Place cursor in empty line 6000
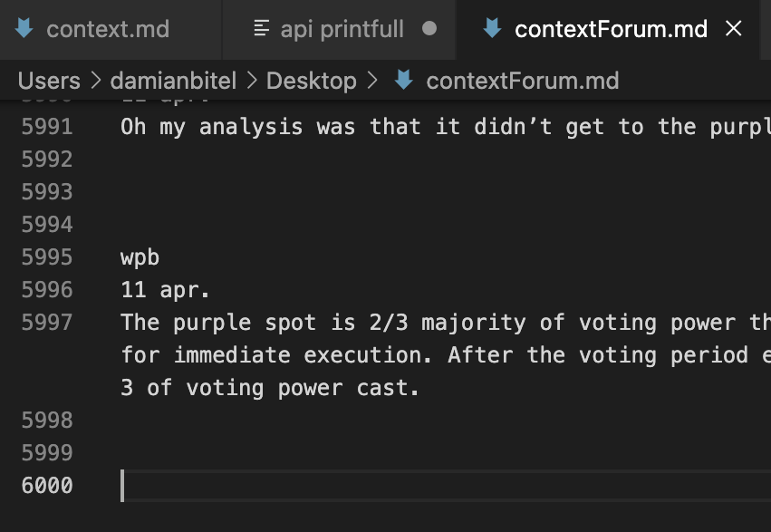 [x=362, y=486]
